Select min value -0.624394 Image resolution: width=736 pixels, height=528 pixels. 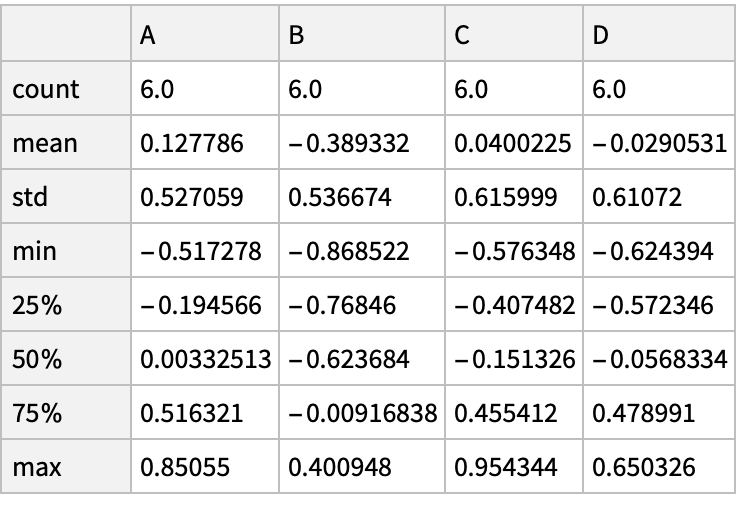[653, 251]
